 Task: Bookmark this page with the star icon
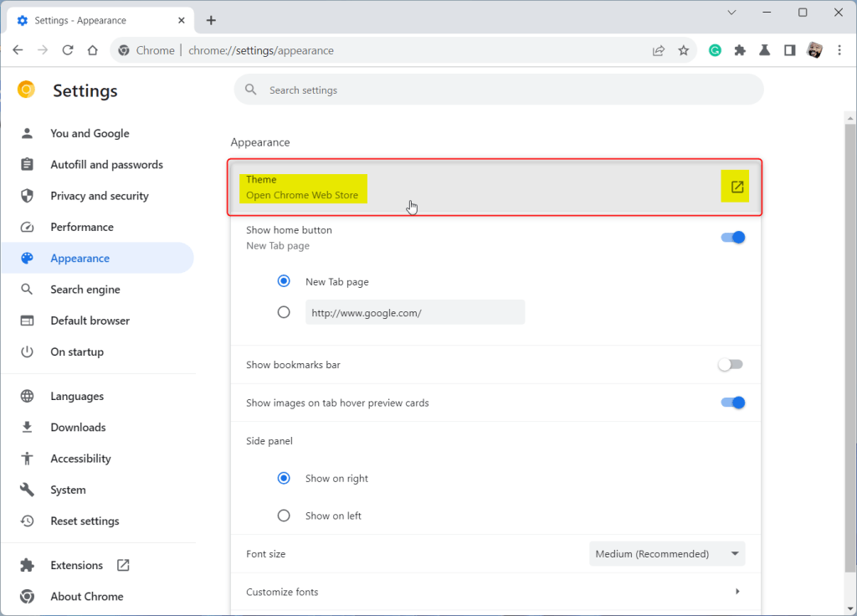point(684,50)
